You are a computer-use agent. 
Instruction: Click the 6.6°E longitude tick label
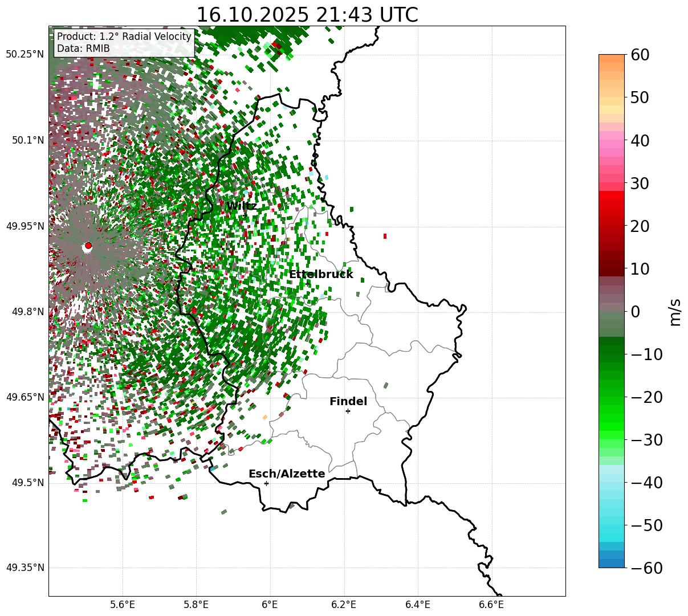point(491,604)
